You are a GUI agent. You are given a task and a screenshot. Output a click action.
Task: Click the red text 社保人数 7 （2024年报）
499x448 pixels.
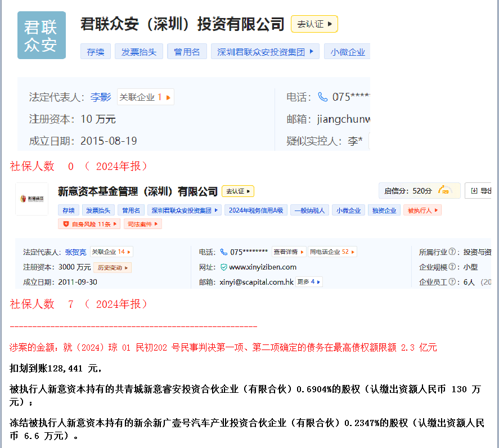tap(79, 304)
